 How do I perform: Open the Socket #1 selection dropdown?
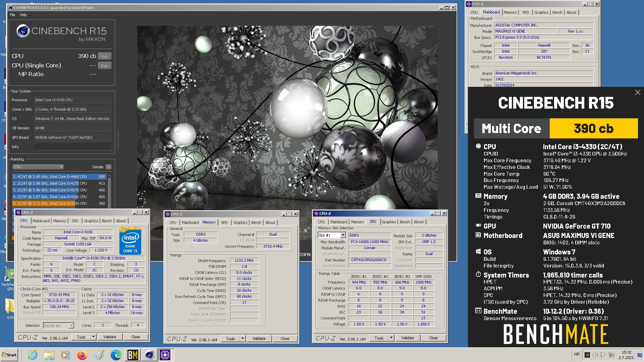(x=58, y=325)
